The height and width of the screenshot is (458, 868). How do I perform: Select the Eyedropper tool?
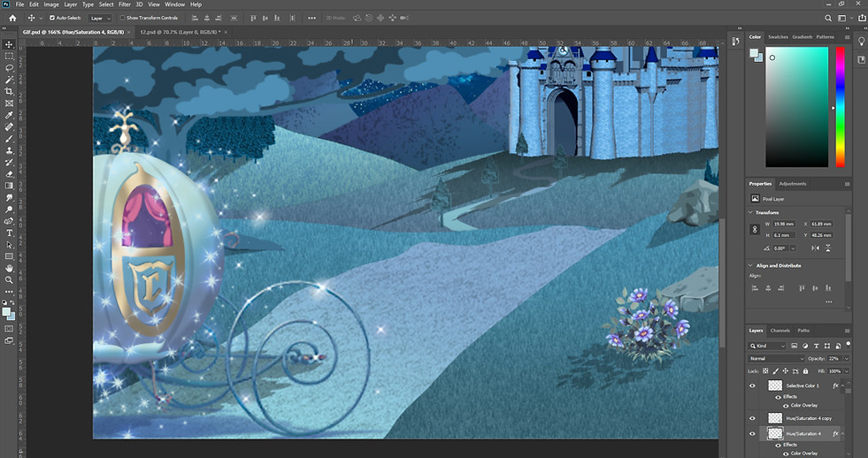tap(9, 115)
